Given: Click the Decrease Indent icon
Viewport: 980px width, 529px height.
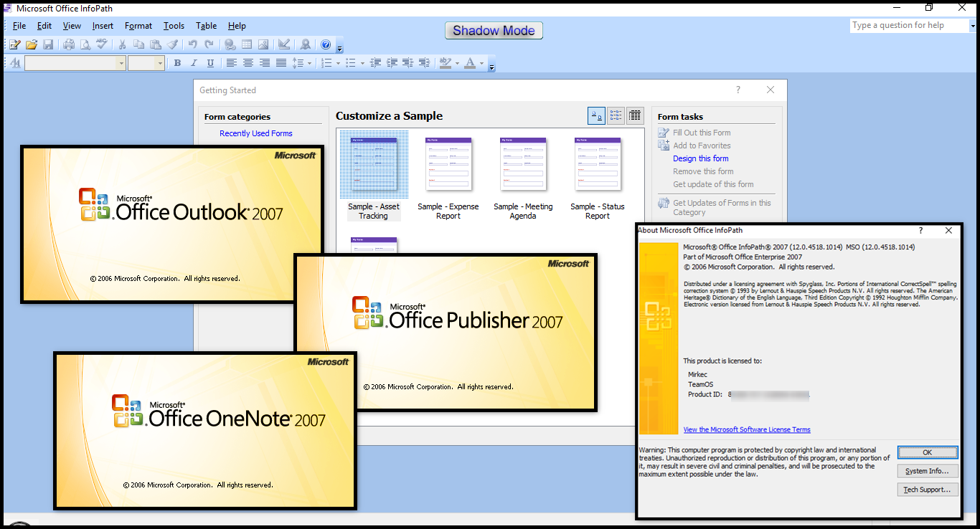Looking at the screenshot, I should [375, 63].
